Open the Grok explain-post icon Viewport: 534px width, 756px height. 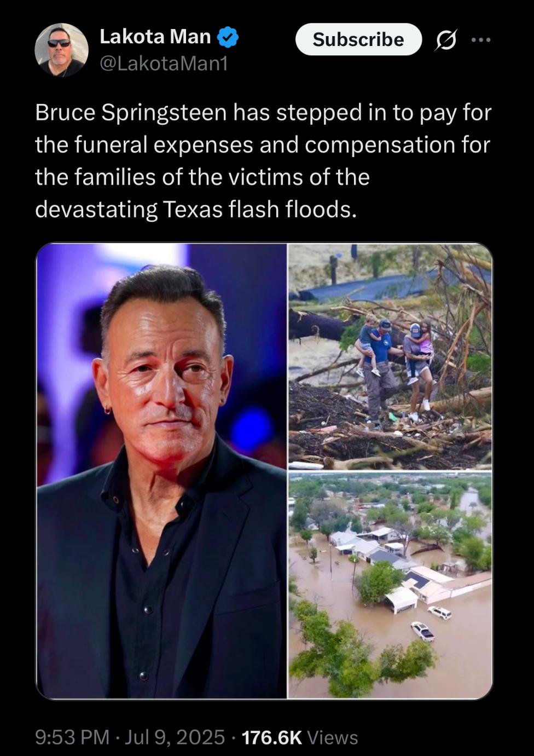[x=446, y=40]
